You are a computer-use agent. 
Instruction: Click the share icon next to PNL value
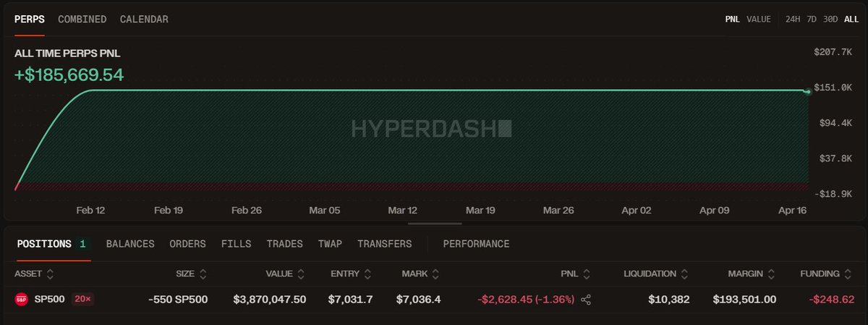(x=586, y=300)
